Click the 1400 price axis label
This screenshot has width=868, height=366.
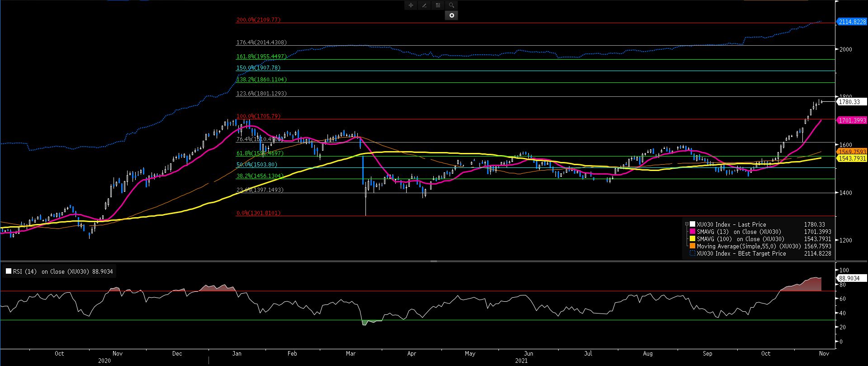pos(846,193)
